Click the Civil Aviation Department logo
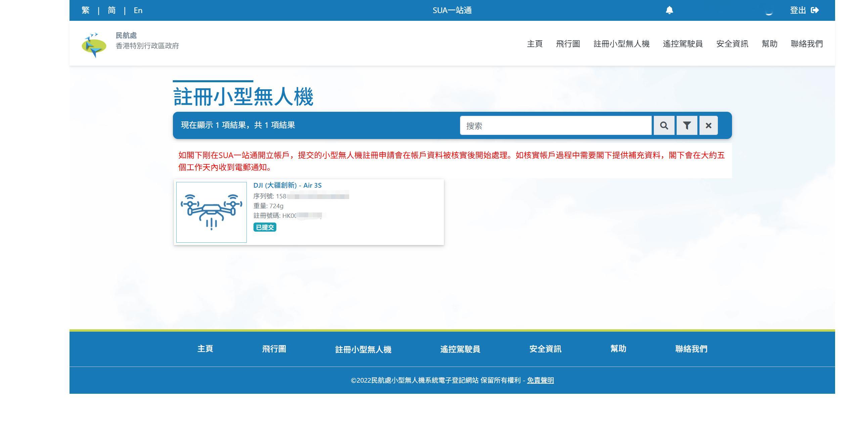 pos(94,45)
